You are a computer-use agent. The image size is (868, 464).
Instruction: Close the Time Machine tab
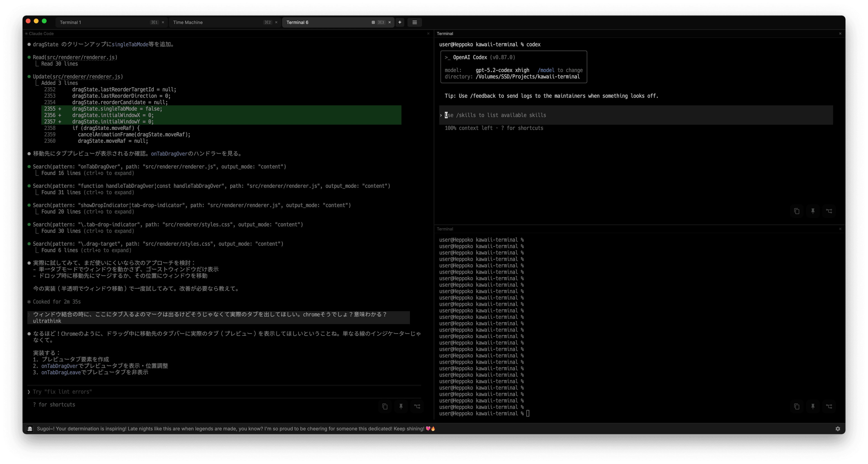(276, 22)
